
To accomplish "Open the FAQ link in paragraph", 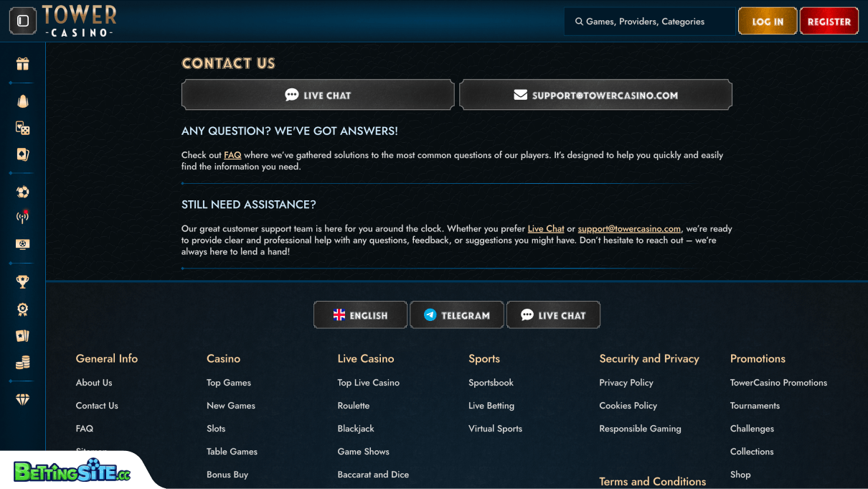I will click(232, 155).
